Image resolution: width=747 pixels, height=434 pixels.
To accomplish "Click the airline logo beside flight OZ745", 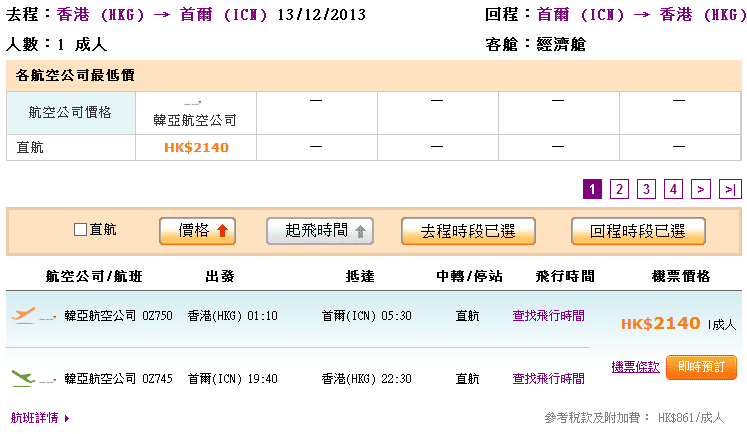I will tap(49, 379).
